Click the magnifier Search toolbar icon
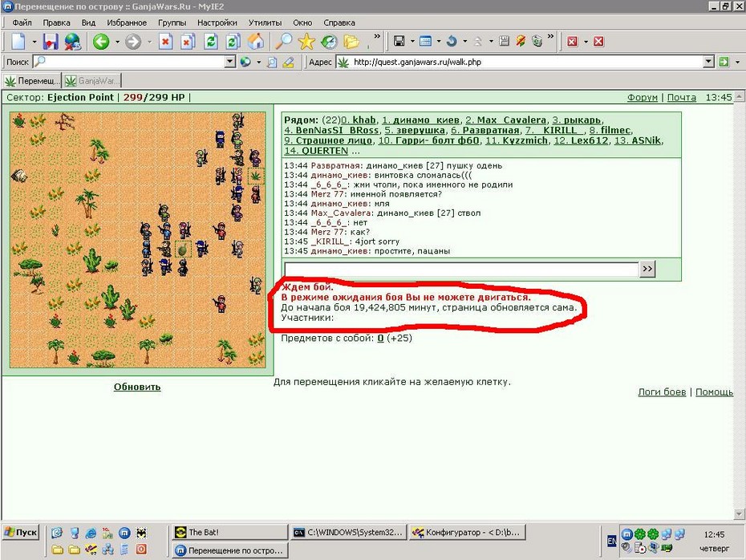The height and width of the screenshot is (560, 746). tap(284, 42)
